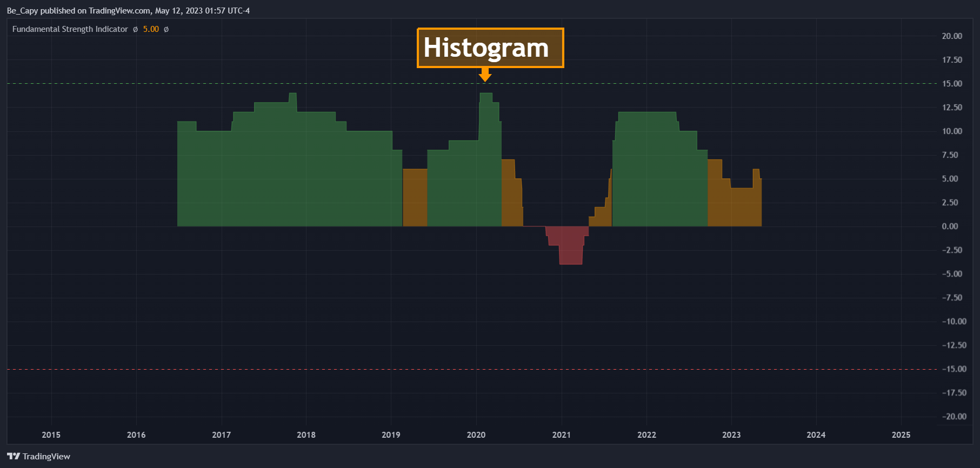
Task: Click the −2.50 price axis label
Action: 952,250
